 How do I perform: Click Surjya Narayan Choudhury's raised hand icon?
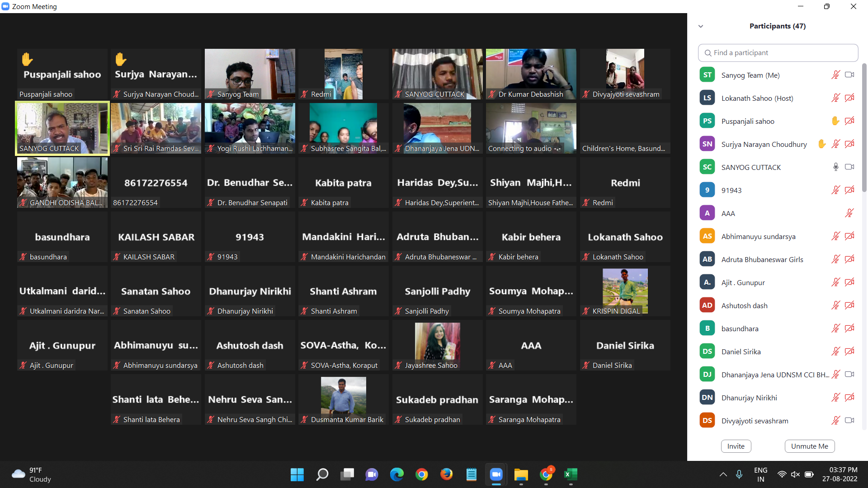(x=822, y=144)
